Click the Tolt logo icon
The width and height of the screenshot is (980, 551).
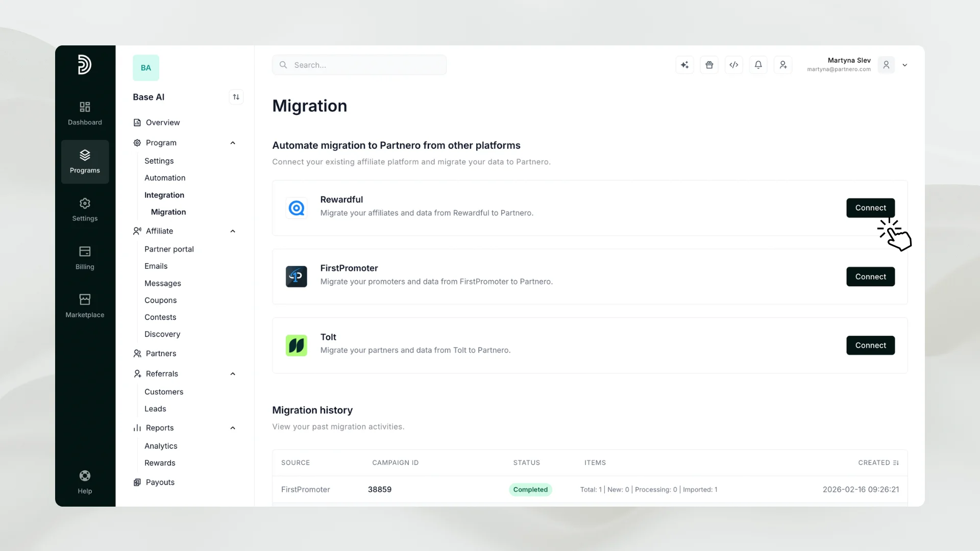click(x=296, y=345)
